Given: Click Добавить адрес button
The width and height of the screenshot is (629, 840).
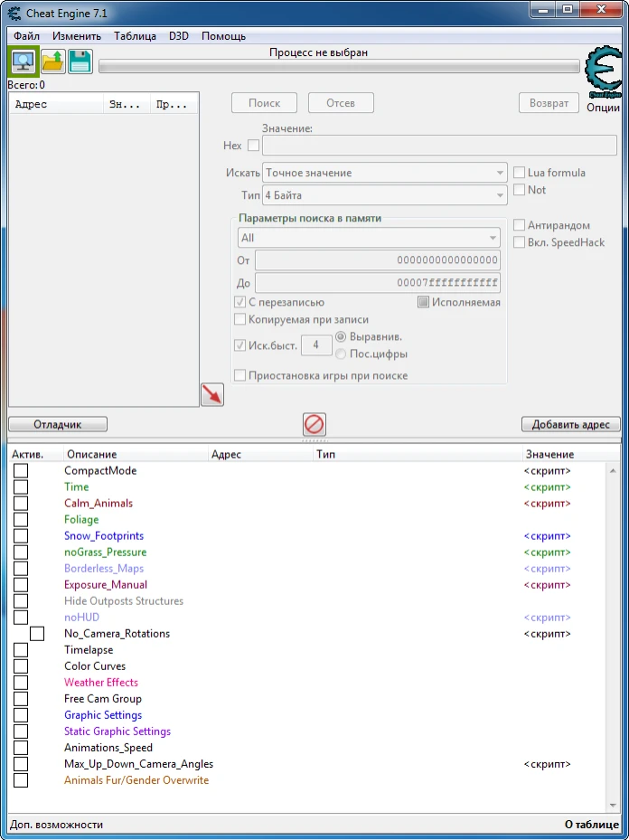Looking at the screenshot, I should tap(570, 424).
